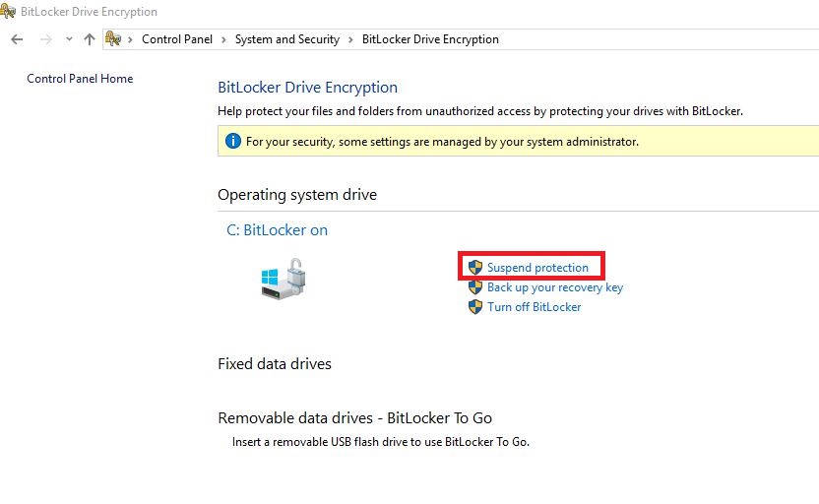Screen dimensions: 819x504
Task: Select the Control Panel breadcrumb
Action: (176, 39)
